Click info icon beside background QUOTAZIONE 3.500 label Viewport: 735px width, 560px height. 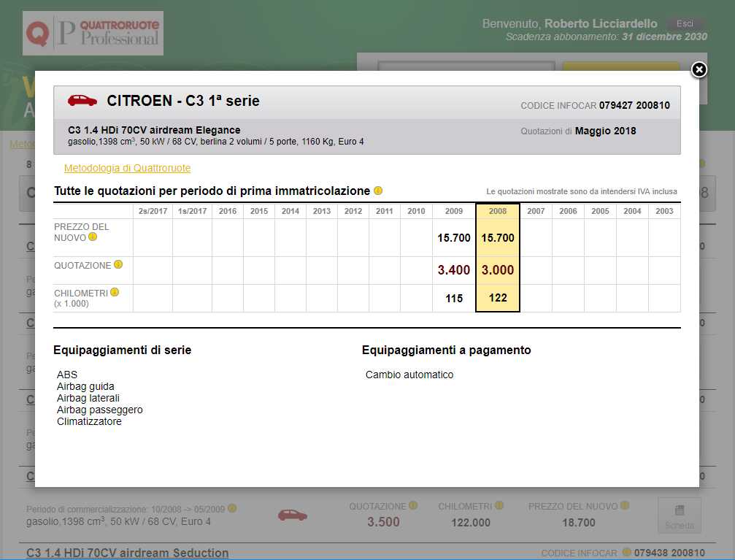click(x=413, y=505)
